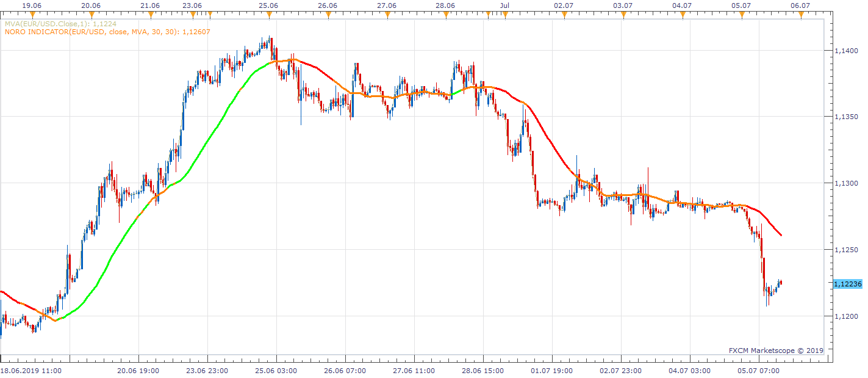The width and height of the screenshot is (868, 378).
Task: Select the orange triangle marker under 28.06
Action: [x=446, y=13]
